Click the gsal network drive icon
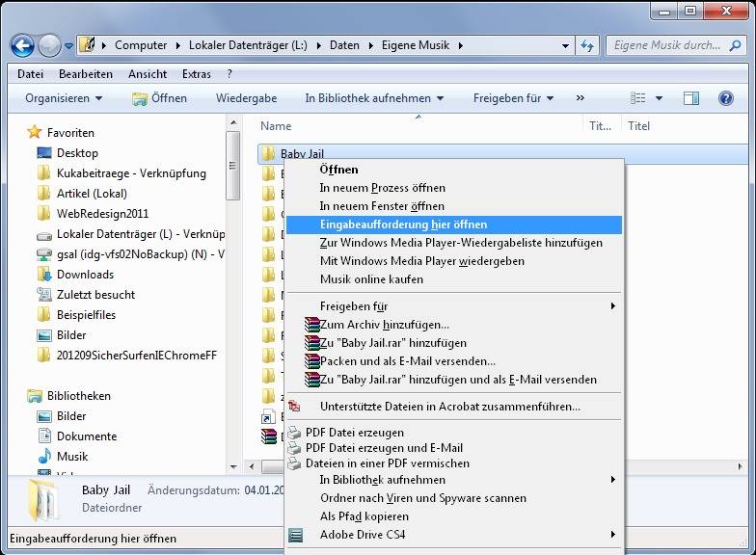 click(44, 254)
